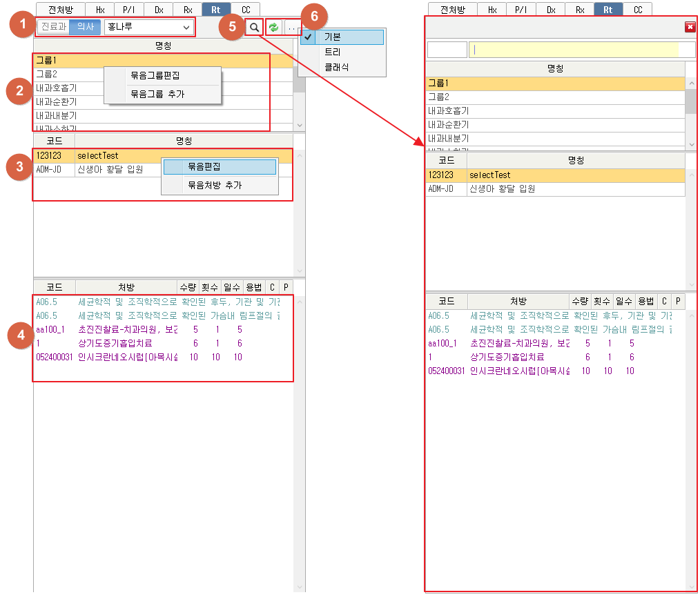Choose 묶음그룹편집 from the context menu
Viewport: 700px width, 597px height.
tap(155, 75)
